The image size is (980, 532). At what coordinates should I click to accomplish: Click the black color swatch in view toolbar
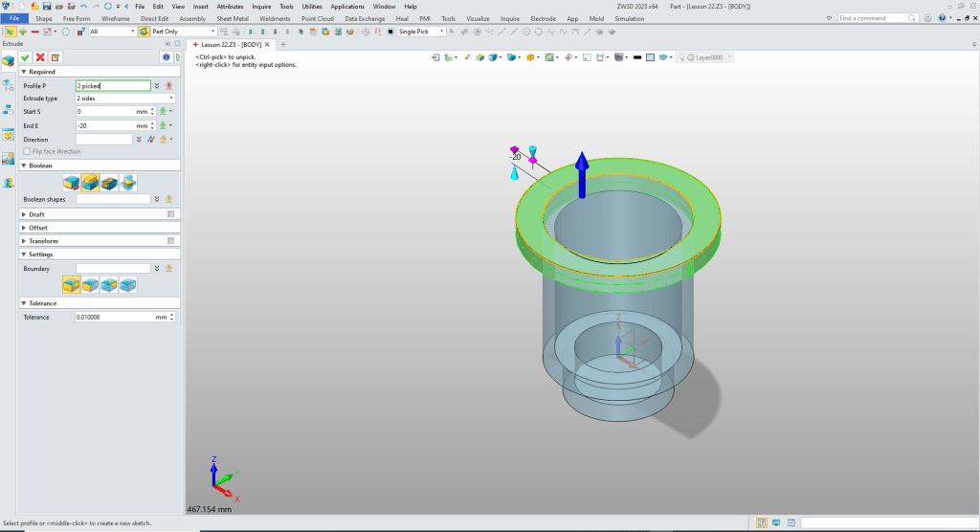637,57
